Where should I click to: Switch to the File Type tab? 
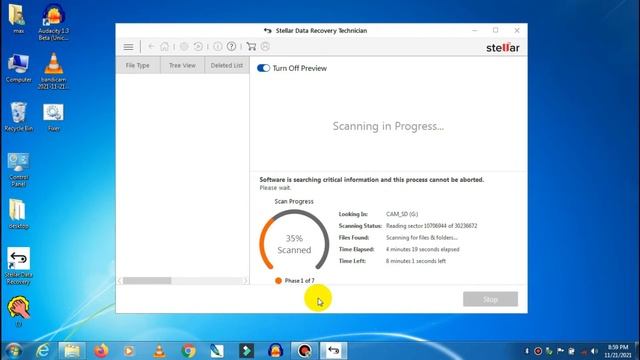point(138,65)
